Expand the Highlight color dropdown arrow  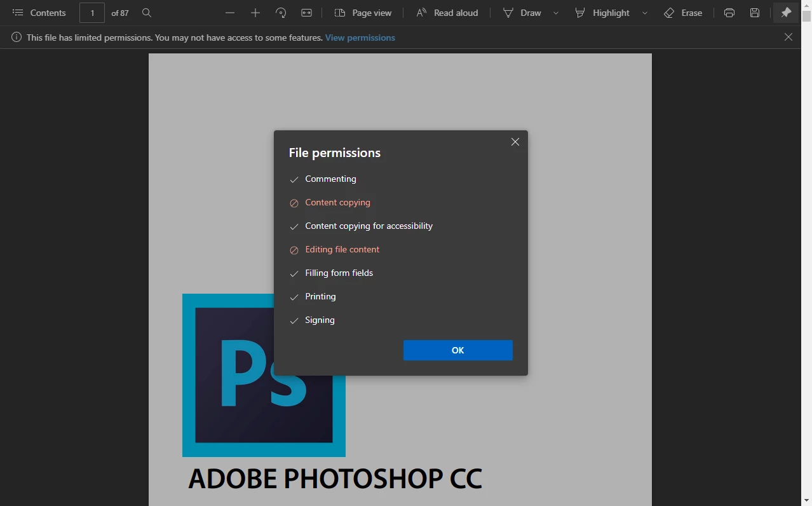(645, 13)
